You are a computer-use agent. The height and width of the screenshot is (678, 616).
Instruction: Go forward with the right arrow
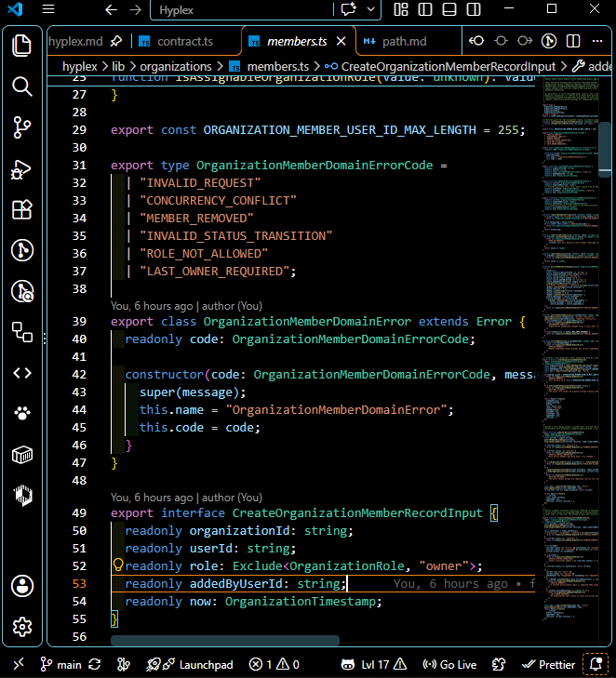click(x=136, y=9)
